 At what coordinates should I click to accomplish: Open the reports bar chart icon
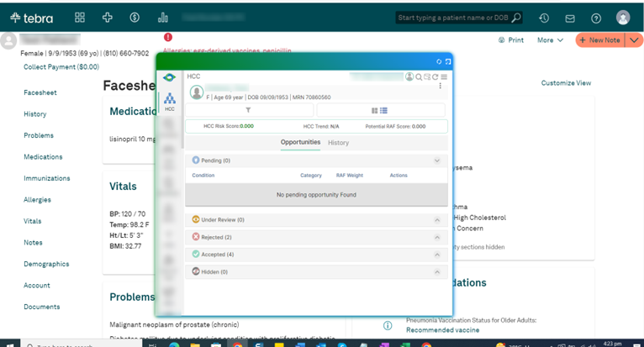coord(162,18)
